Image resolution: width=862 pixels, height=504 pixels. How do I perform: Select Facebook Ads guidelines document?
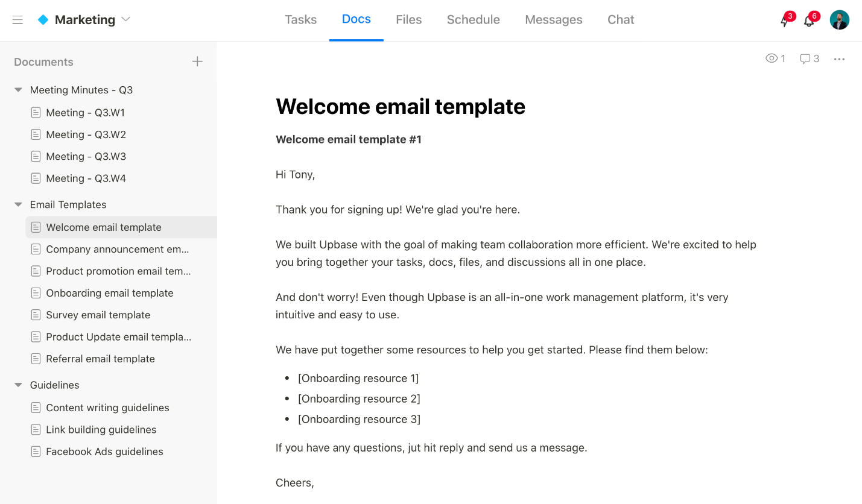point(104,452)
